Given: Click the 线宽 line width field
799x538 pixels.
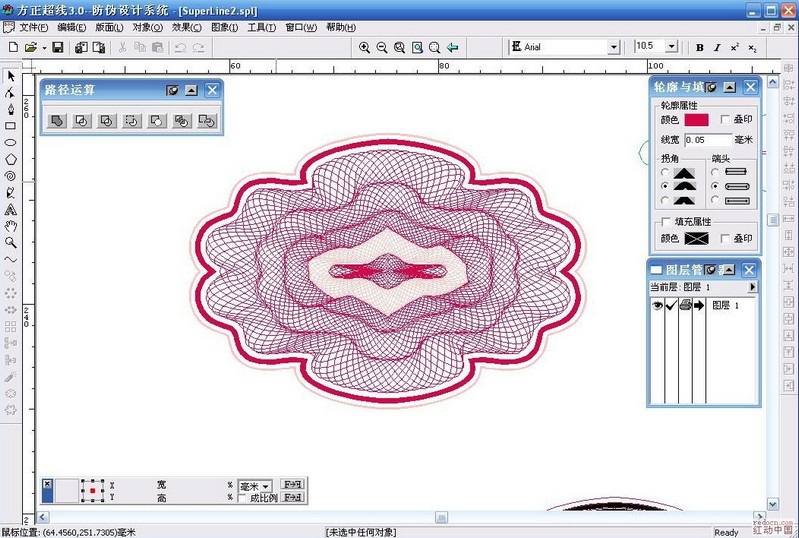Looking at the screenshot, I should [x=708, y=140].
